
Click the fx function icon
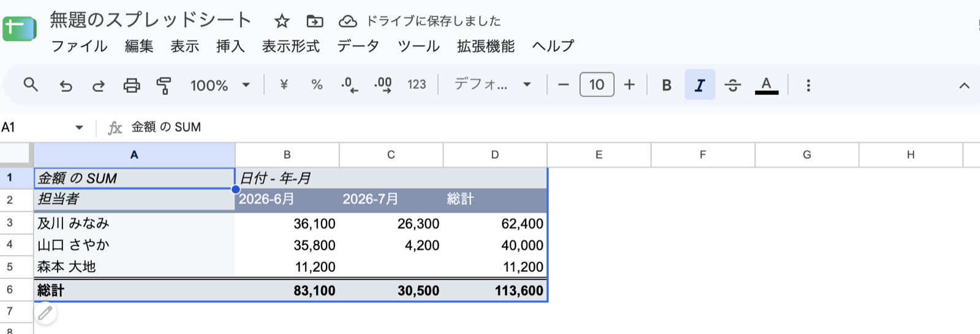[115, 127]
